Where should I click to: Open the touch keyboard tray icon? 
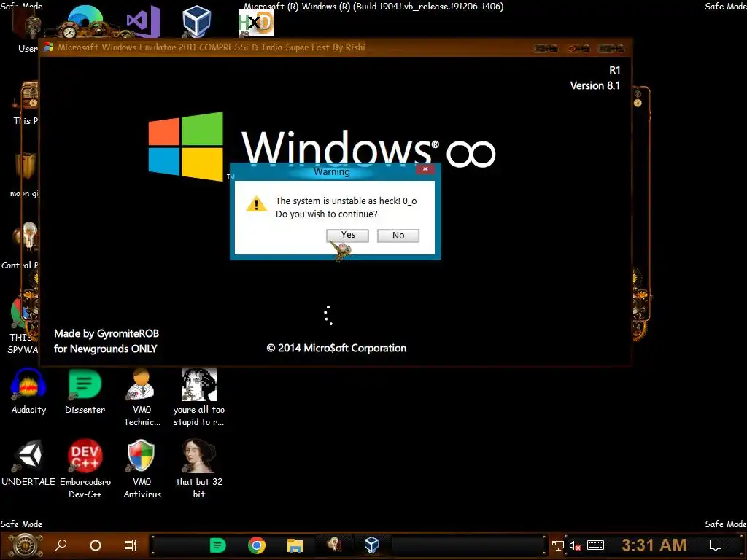(x=595, y=545)
